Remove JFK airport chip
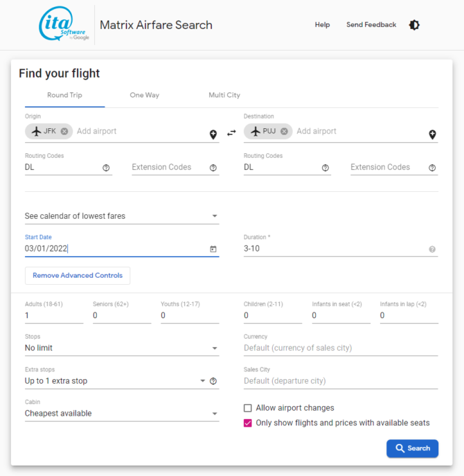The width and height of the screenshot is (464, 476). tap(64, 131)
